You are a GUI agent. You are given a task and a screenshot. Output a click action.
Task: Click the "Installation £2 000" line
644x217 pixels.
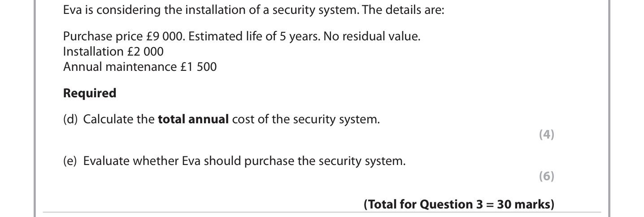[x=113, y=52]
